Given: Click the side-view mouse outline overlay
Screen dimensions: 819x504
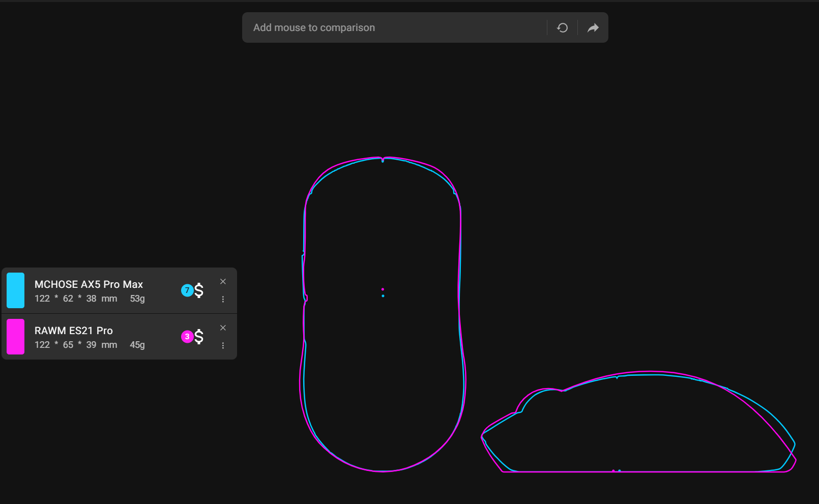Looking at the screenshot, I should click(638, 422).
